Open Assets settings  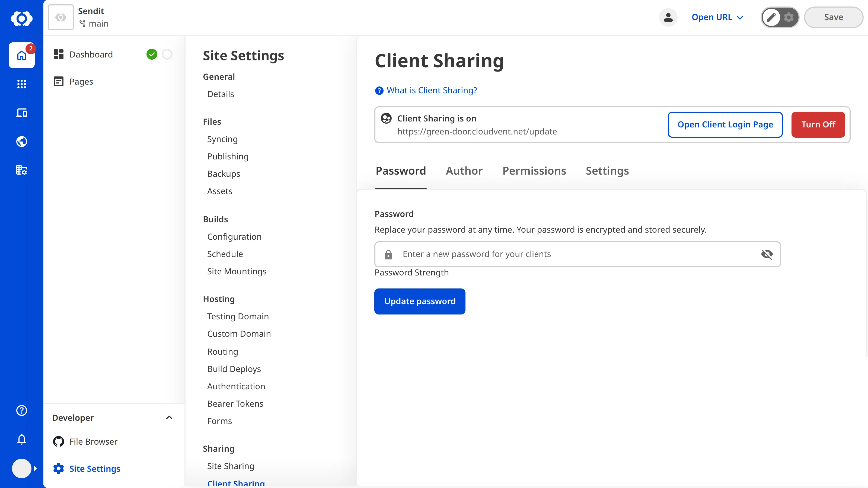coord(219,191)
